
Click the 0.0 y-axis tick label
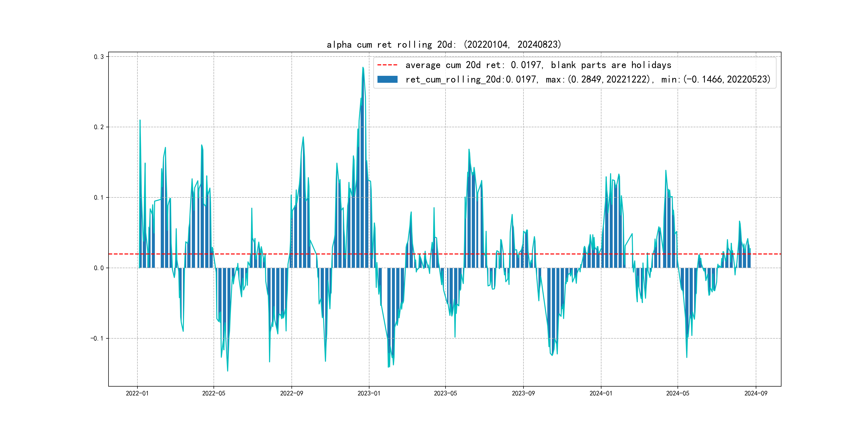99,268
